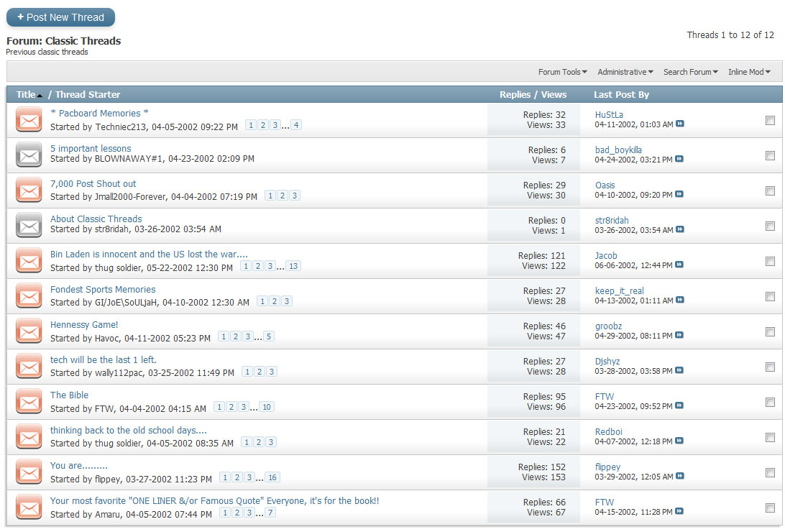Tick the checkbox for You are......... thread
The image size is (785, 532).
pyautogui.click(x=770, y=473)
